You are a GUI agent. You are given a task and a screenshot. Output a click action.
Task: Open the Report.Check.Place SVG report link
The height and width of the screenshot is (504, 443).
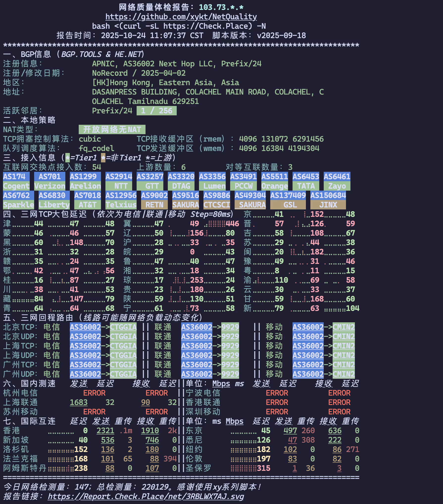[146, 496]
